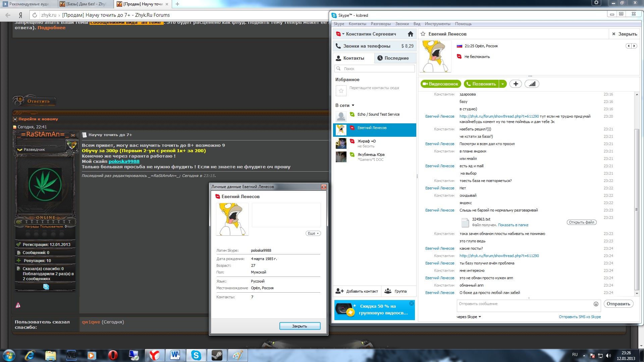Screen dimensions: 644x362
Task: Go back in the browser
Action: (x=8, y=15)
